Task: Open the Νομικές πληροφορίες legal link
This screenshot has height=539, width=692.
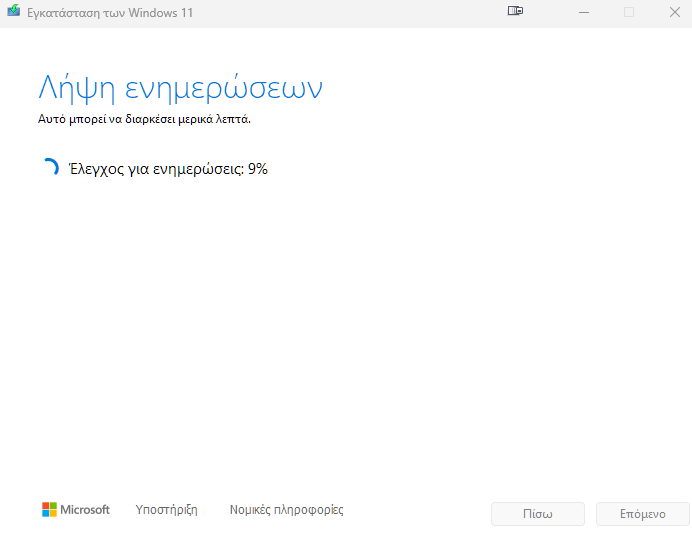Action: pos(286,510)
